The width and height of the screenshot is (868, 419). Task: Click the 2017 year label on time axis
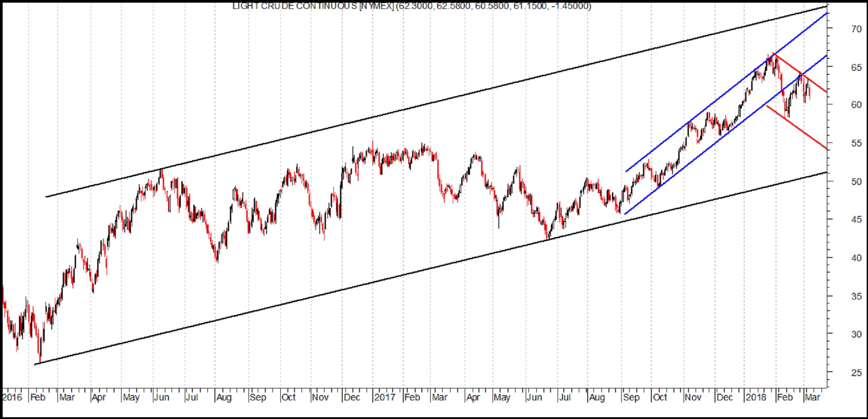384,397
